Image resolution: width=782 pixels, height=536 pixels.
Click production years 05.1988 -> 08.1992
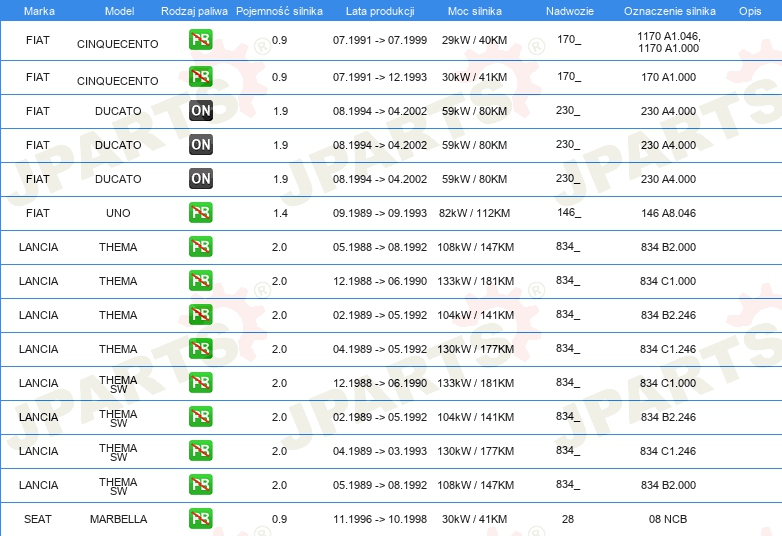(x=380, y=247)
